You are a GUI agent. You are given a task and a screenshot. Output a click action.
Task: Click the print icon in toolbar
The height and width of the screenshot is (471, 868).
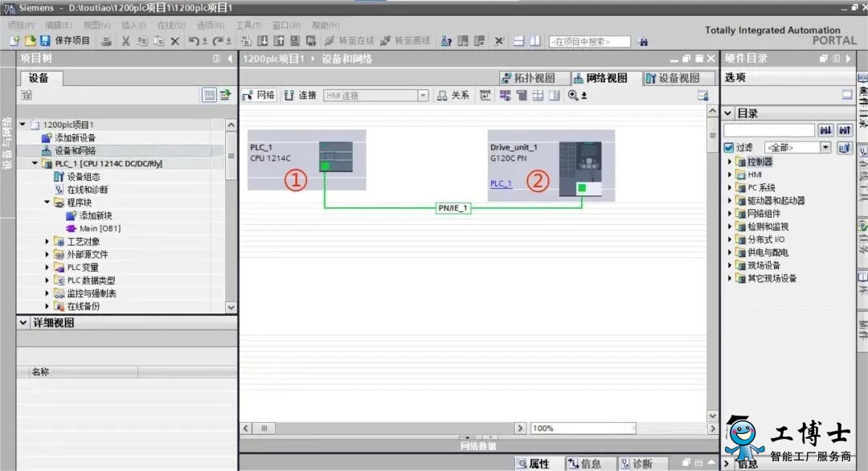point(106,41)
